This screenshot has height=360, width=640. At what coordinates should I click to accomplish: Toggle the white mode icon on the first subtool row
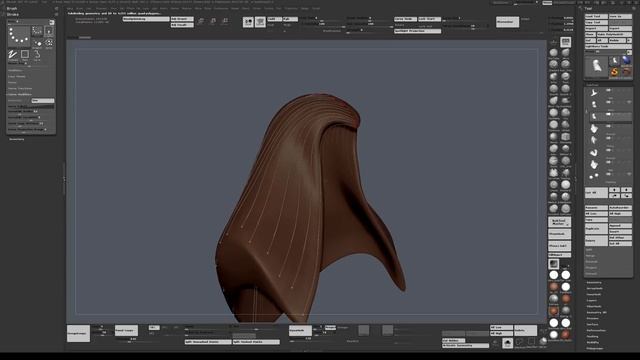(x=609, y=90)
